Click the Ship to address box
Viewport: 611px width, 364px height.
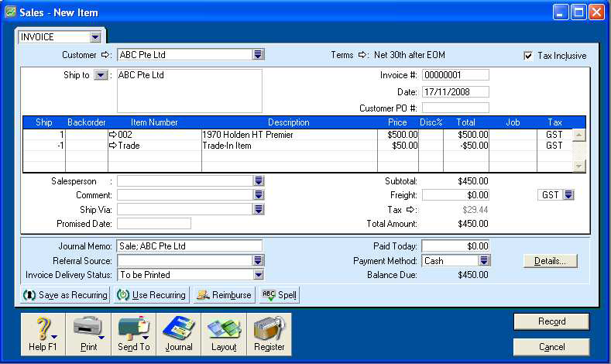tap(190, 91)
